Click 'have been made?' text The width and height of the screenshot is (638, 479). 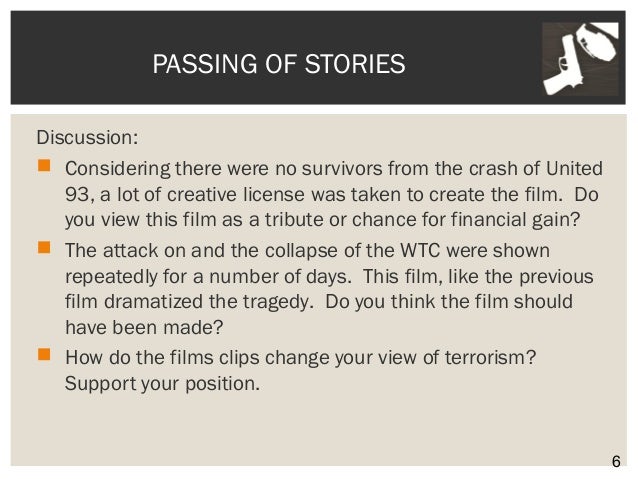[x=144, y=327]
